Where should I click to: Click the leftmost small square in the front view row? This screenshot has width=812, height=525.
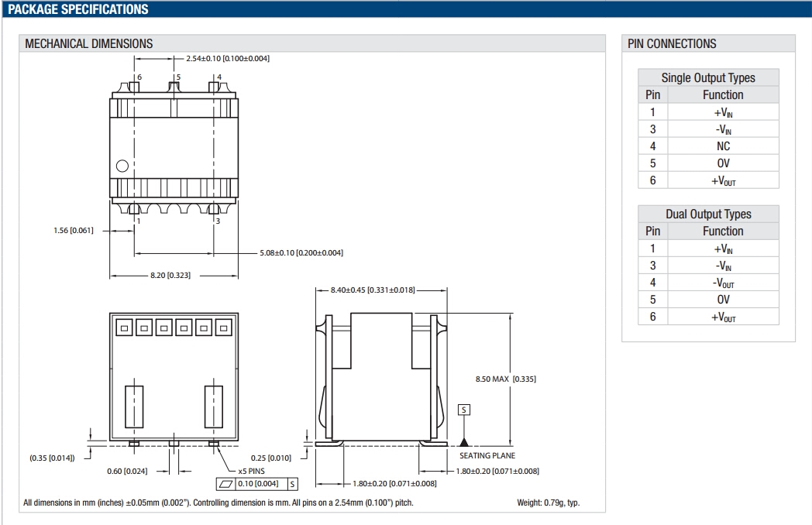pyautogui.click(x=123, y=328)
